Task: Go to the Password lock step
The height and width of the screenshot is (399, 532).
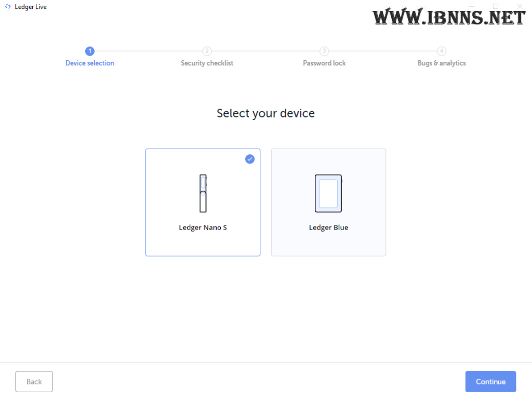Action: point(324,63)
